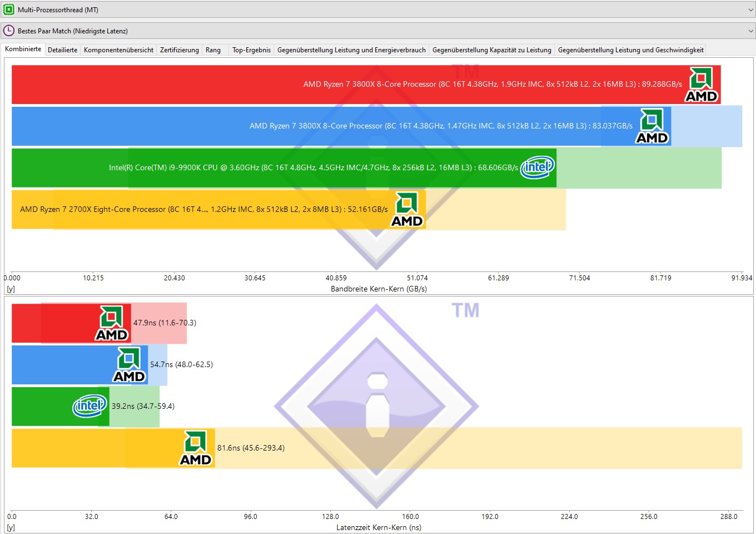Image resolution: width=756 pixels, height=534 pixels.
Task: Click the AMD logo on the blue latency bar
Action: pyautogui.click(x=129, y=365)
